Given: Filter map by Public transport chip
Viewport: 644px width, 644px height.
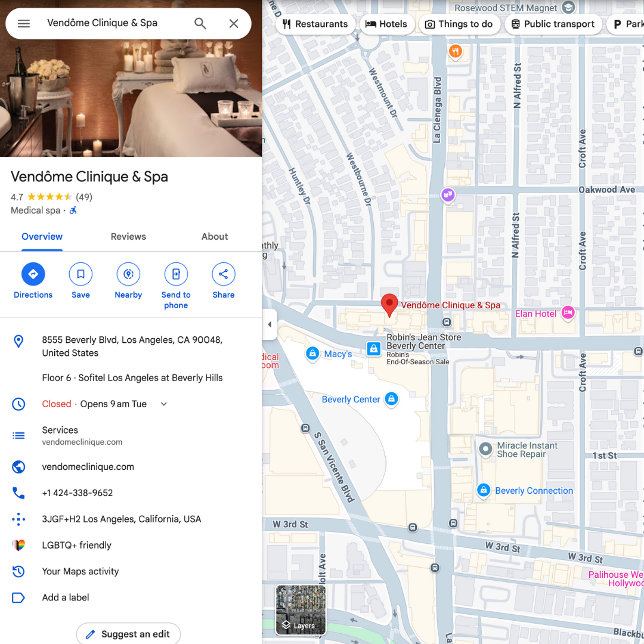Looking at the screenshot, I should [553, 24].
